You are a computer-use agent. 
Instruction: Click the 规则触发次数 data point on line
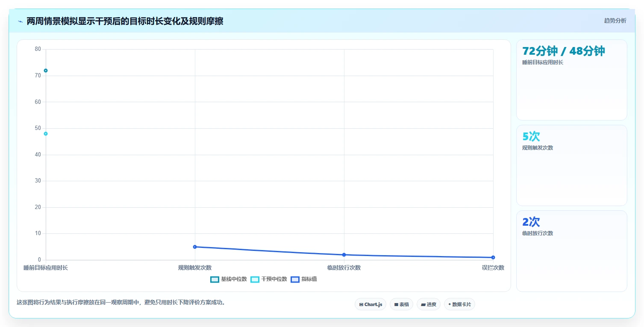pyautogui.click(x=195, y=247)
